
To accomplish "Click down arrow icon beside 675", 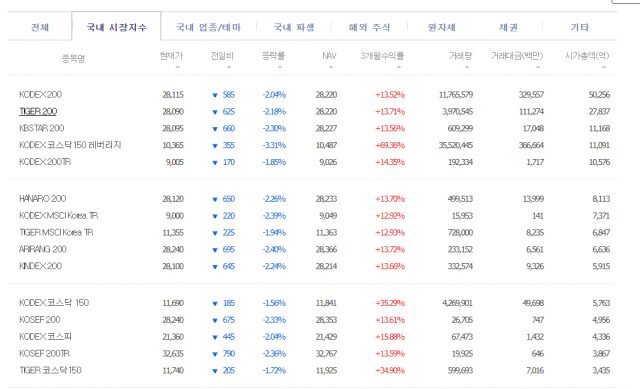I will (x=215, y=320).
